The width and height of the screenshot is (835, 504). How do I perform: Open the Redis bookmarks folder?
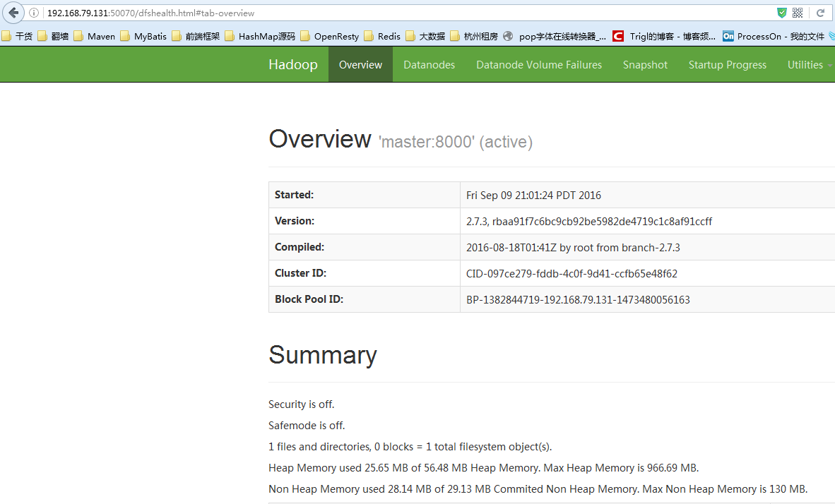pos(381,36)
